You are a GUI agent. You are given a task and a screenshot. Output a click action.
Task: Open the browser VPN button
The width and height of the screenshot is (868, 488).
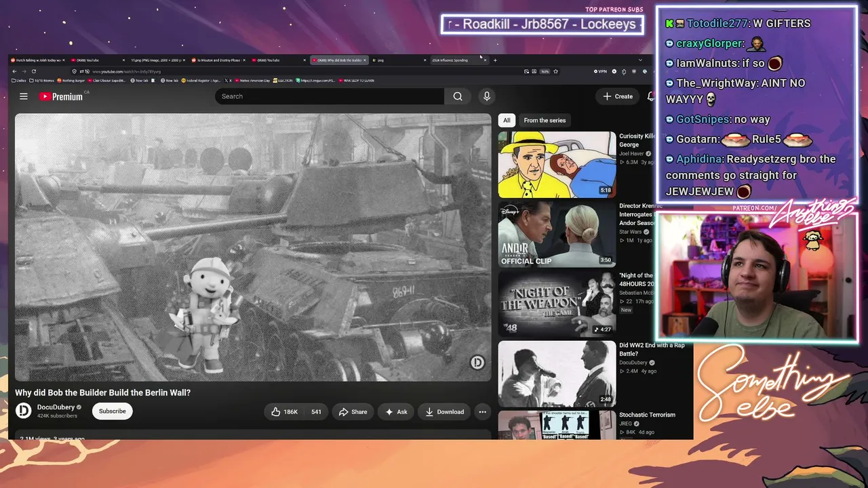600,71
